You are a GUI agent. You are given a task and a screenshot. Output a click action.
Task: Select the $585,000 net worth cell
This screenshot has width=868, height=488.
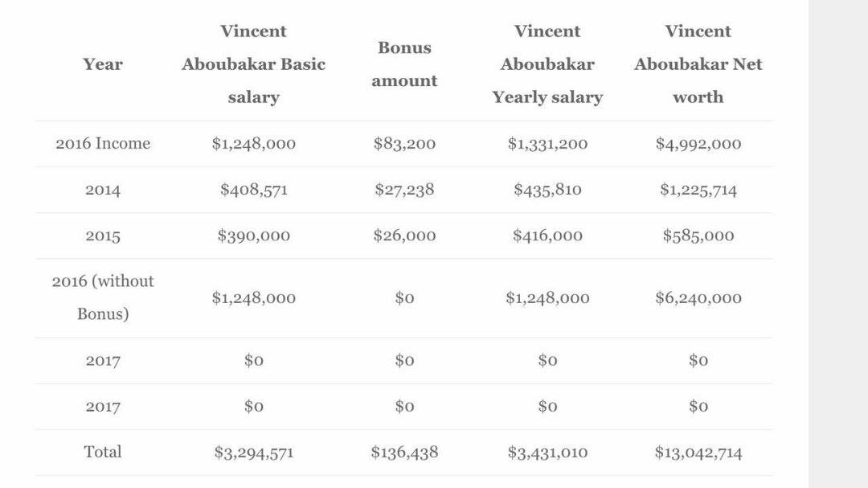click(x=698, y=236)
